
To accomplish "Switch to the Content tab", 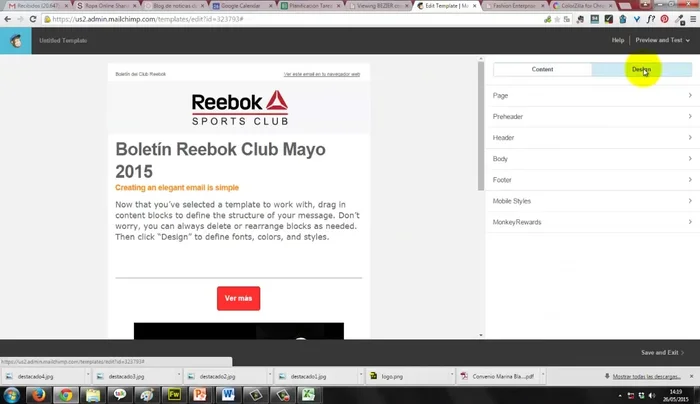I will click(542, 69).
